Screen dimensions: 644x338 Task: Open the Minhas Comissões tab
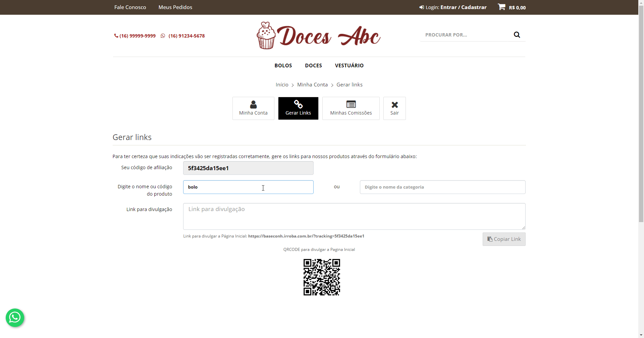(x=351, y=108)
